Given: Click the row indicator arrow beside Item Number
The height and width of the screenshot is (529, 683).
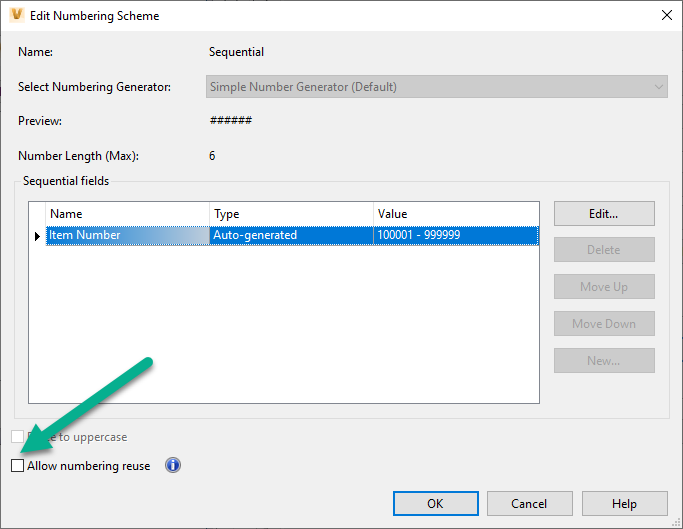Looking at the screenshot, I should coord(38,236).
